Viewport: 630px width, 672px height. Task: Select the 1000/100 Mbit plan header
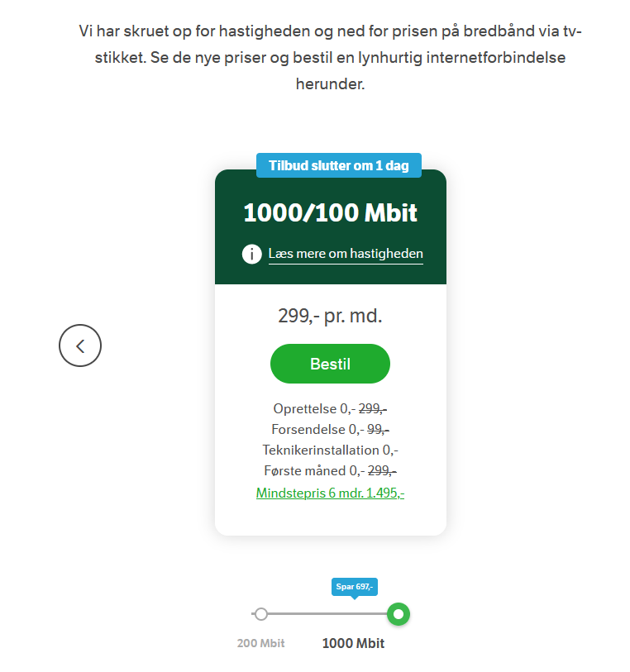pyautogui.click(x=330, y=212)
